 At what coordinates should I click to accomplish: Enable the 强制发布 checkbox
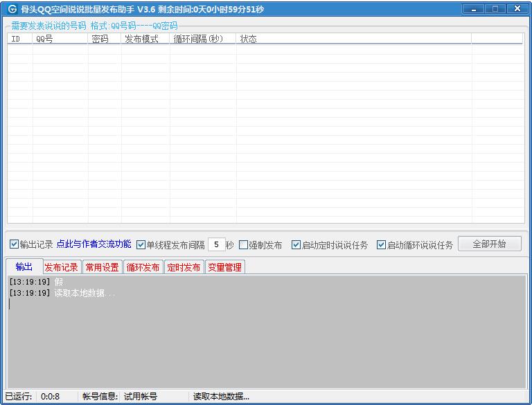(x=243, y=244)
